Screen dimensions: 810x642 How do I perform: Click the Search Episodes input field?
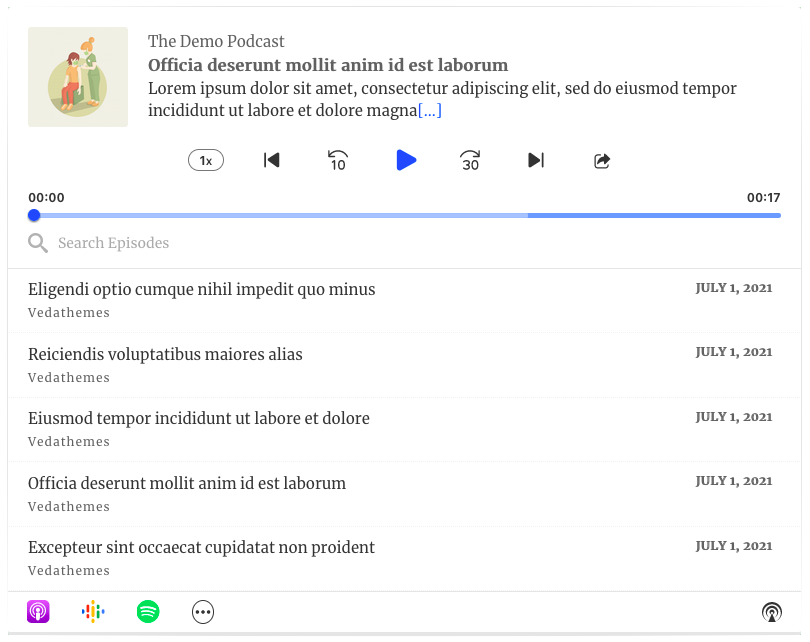tap(403, 243)
